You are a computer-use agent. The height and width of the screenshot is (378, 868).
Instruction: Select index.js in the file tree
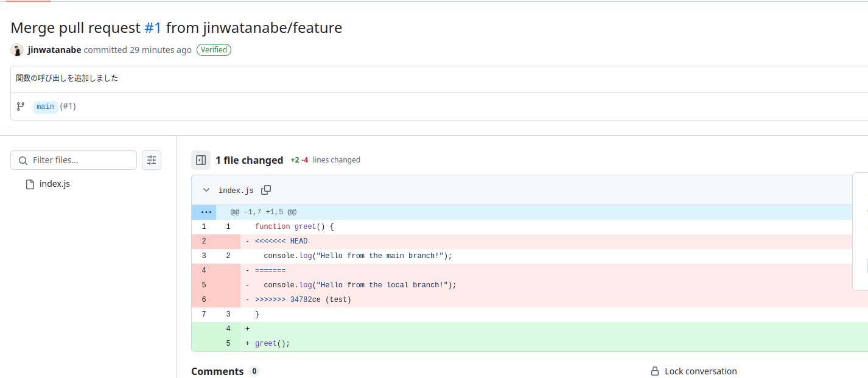click(54, 184)
